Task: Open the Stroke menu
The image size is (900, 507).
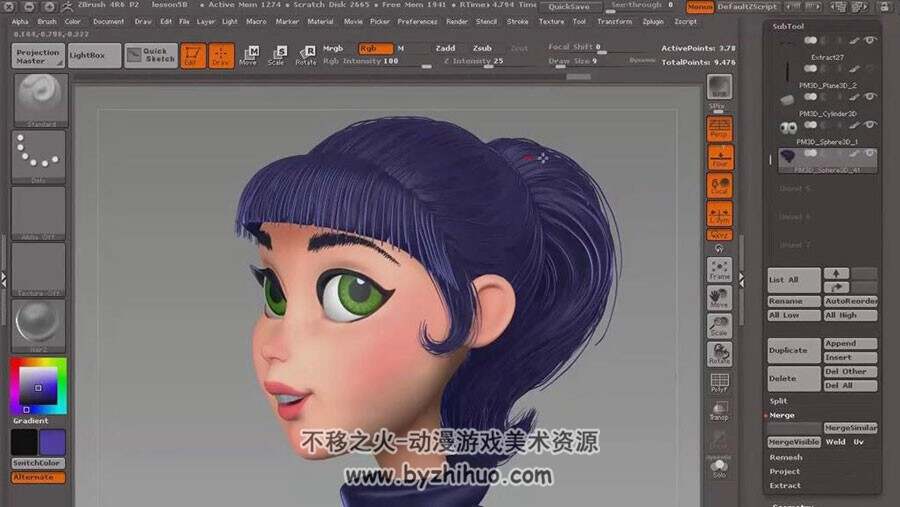Action: 517,22
